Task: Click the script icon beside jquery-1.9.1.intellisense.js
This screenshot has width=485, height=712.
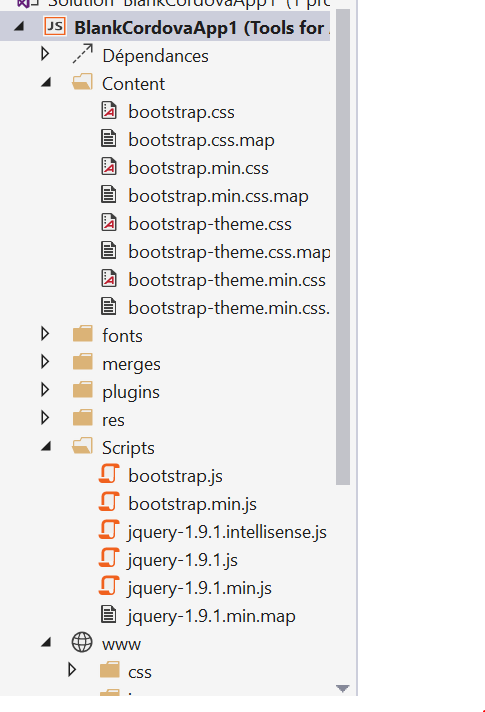Action: (x=109, y=531)
